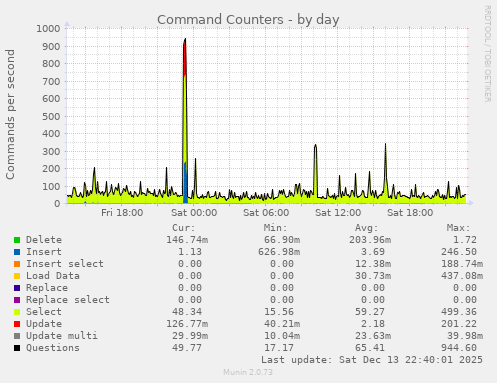Click the Select current value 48.34
Screen dimensions: 497x383
(187, 312)
